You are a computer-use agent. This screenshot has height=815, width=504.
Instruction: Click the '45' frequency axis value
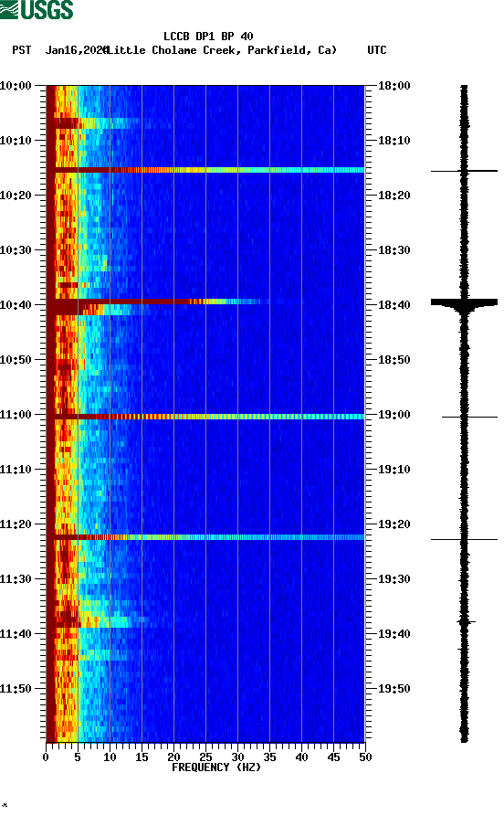(333, 757)
